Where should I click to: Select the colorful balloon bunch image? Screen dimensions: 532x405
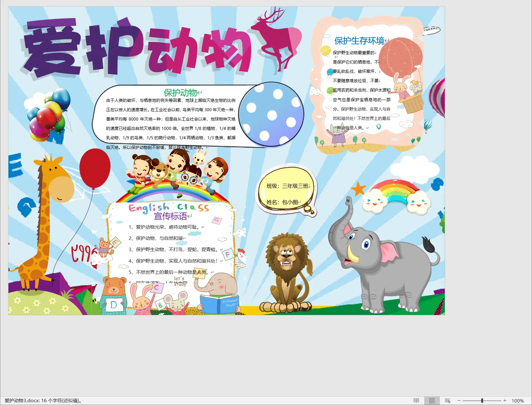click(48, 116)
